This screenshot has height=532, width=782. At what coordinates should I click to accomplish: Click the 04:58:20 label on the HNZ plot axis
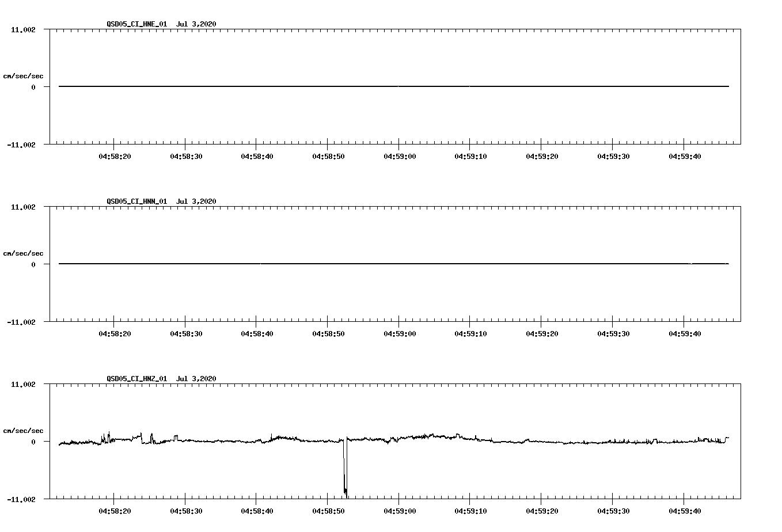pos(114,511)
